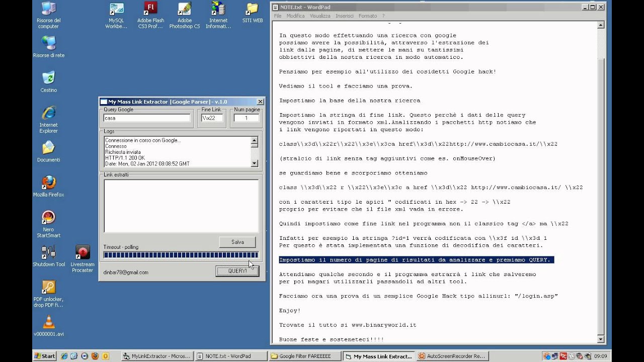Viewport: 644px width, 362px height.
Task: Click the taskbar clock showing 09:09
Action: point(600,356)
